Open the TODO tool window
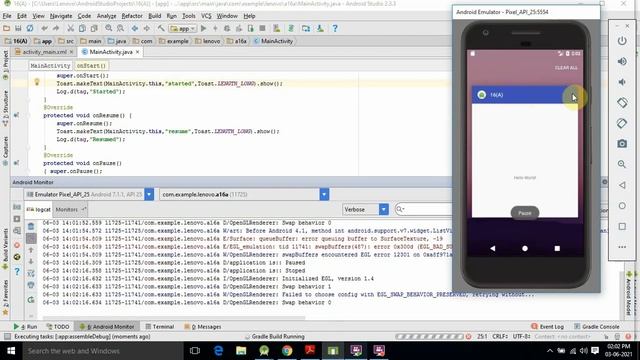The height and width of the screenshot is (360, 640). tap(58, 327)
